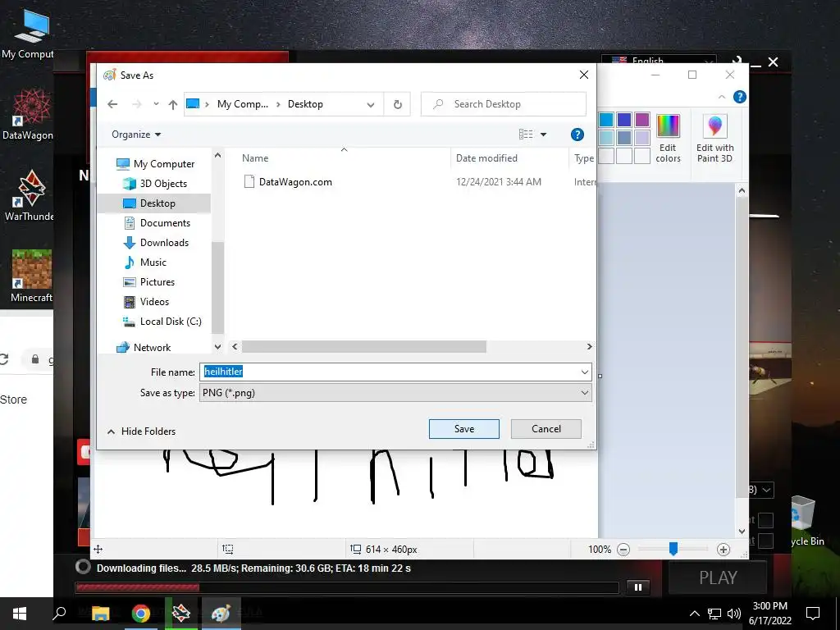Pick the lavender color swatch in Paint
The width and height of the screenshot is (840, 630).
click(641, 138)
